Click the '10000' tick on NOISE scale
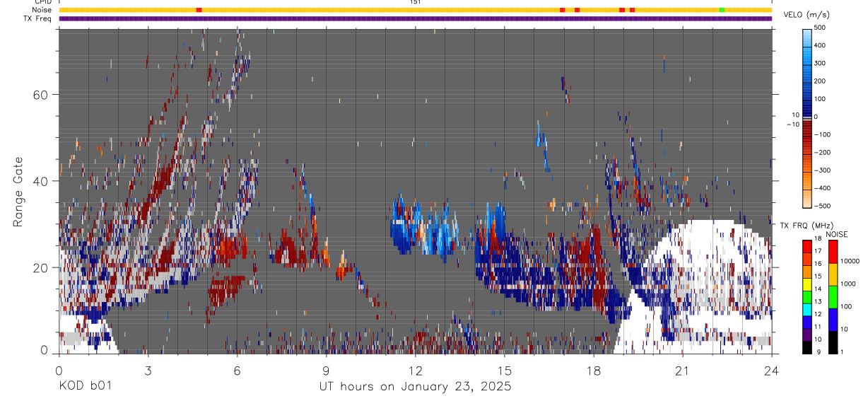Screen dimensions: 868x401 point(852,261)
